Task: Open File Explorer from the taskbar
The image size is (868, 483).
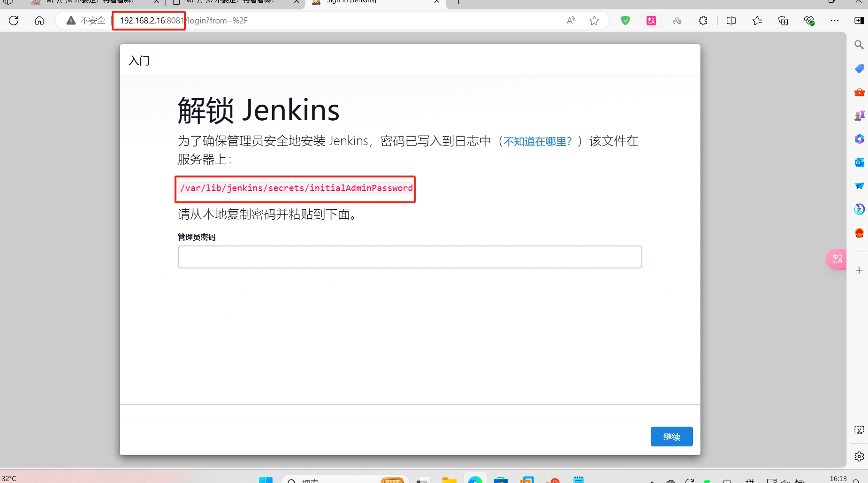Action: [449, 480]
